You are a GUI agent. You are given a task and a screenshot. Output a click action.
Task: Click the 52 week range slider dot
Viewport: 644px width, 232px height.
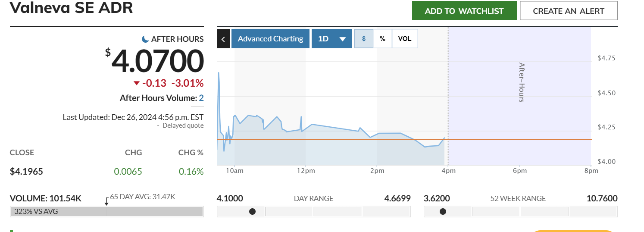point(443,212)
